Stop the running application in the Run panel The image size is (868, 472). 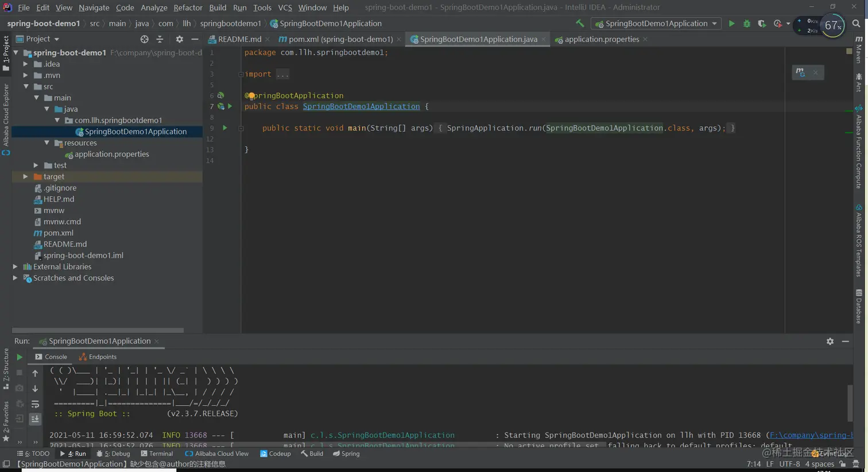tap(19, 372)
